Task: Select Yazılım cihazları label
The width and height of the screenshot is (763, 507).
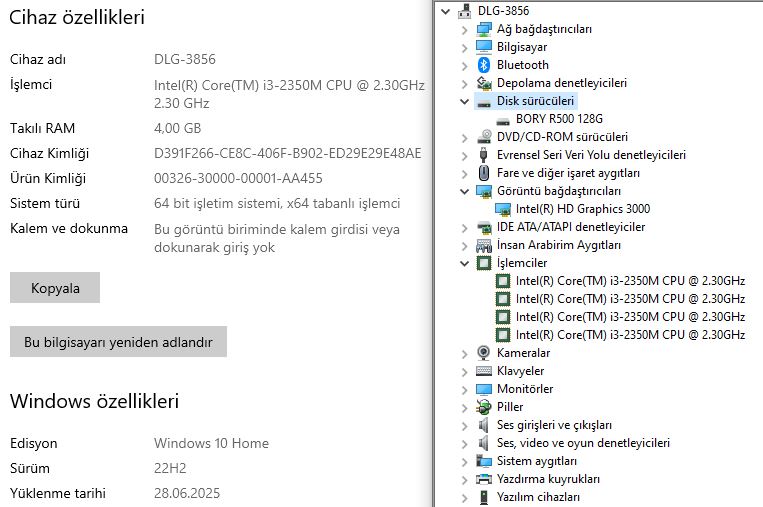Action: tap(538, 497)
